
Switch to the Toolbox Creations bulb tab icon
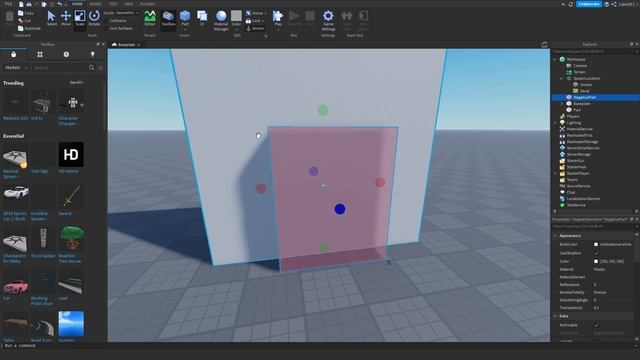coord(93,54)
